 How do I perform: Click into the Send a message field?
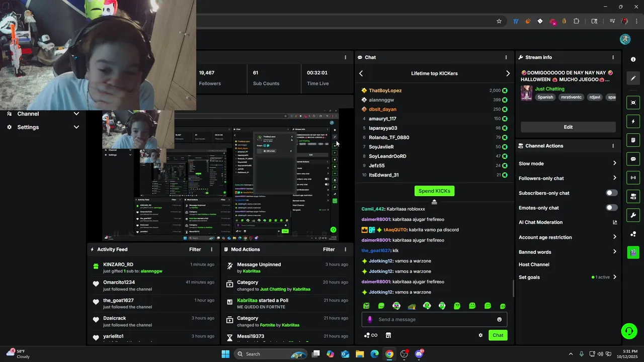[434, 319]
